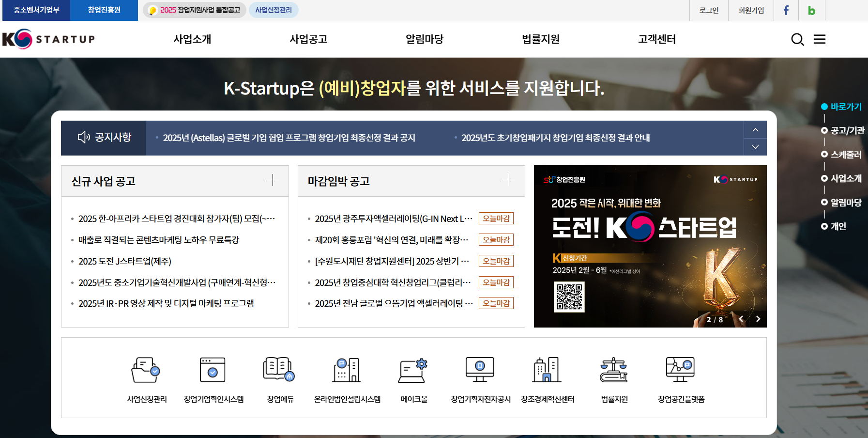Open 2025 창업지원사업 통합공고 button

click(x=195, y=10)
